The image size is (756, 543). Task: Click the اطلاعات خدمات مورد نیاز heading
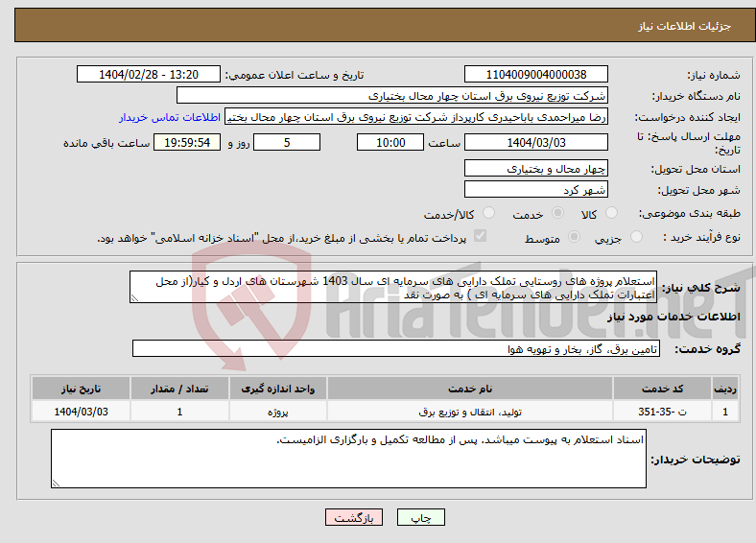(x=673, y=317)
